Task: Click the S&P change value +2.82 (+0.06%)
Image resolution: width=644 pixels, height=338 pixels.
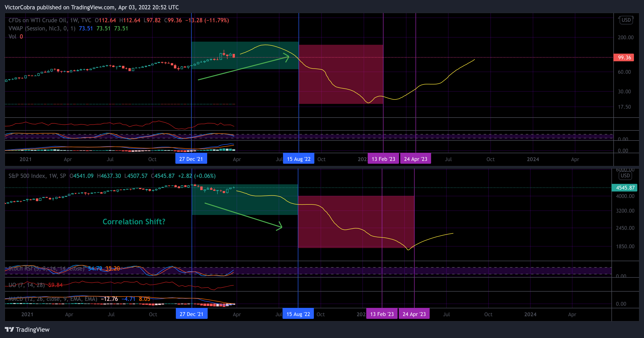Action: (x=197, y=176)
